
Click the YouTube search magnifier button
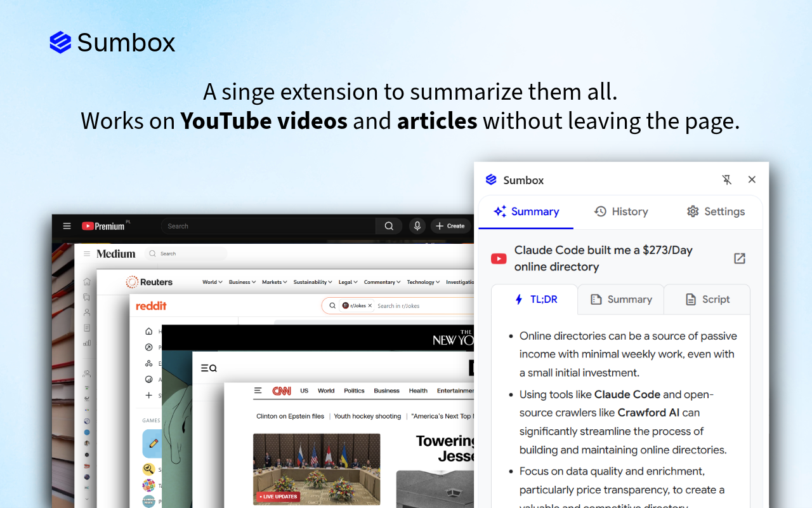point(389,226)
